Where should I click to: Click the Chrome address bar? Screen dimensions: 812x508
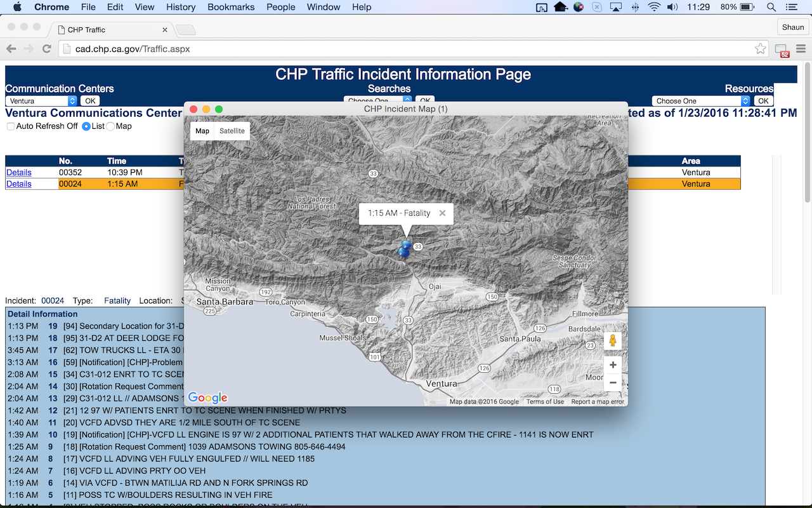pyautogui.click(x=412, y=49)
